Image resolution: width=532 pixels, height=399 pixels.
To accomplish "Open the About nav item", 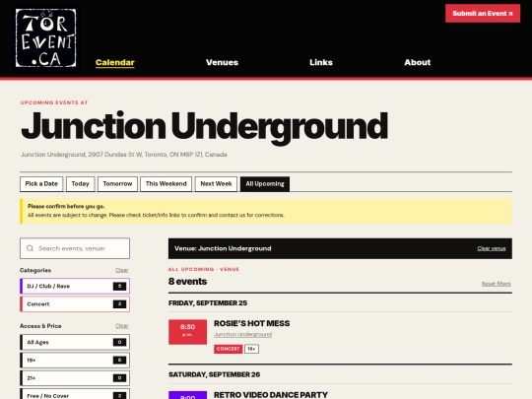I will (x=418, y=62).
